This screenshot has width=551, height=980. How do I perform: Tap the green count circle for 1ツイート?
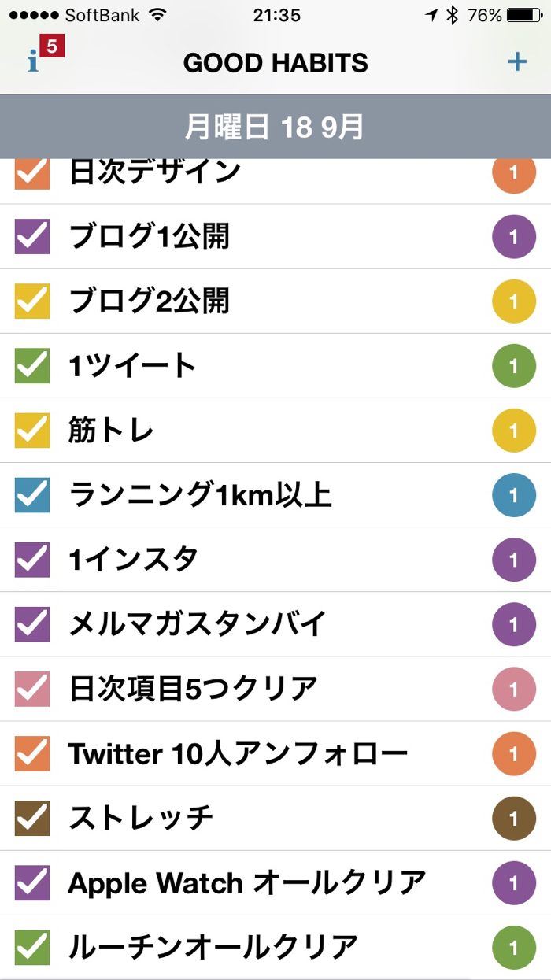513,366
